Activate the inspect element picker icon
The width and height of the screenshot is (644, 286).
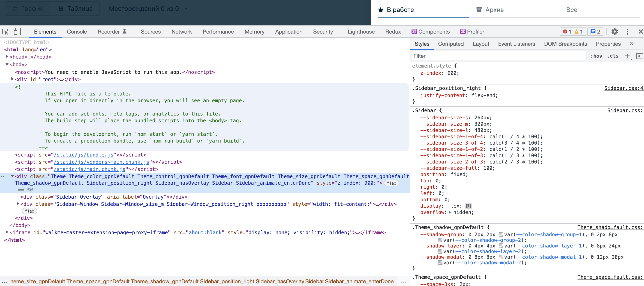click(5, 32)
